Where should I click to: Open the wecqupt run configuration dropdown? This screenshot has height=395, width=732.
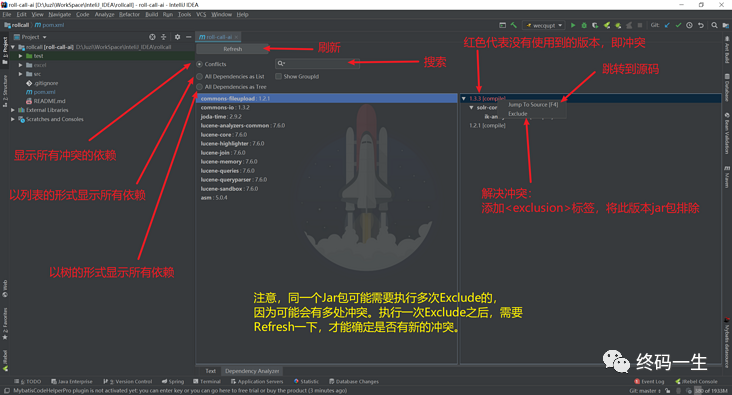click(x=544, y=25)
